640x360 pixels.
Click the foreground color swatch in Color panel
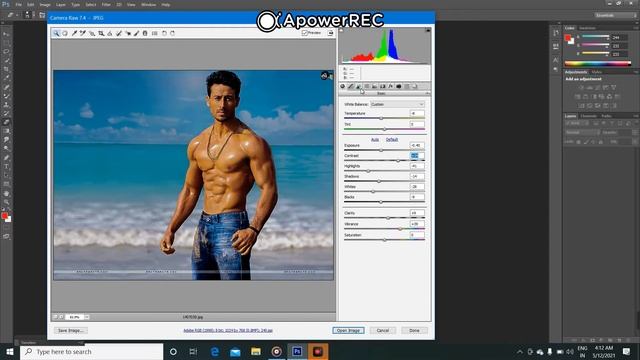[567, 38]
